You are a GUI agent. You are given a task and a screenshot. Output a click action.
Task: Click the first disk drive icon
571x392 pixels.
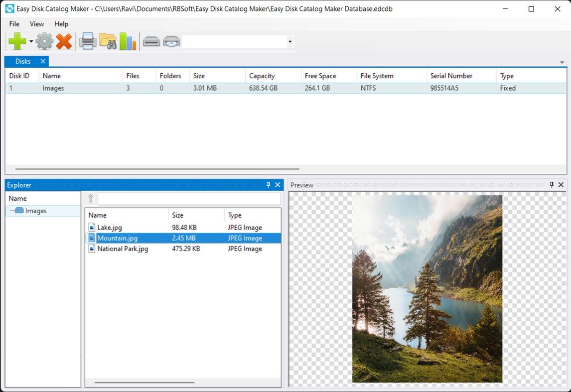(151, 42)
